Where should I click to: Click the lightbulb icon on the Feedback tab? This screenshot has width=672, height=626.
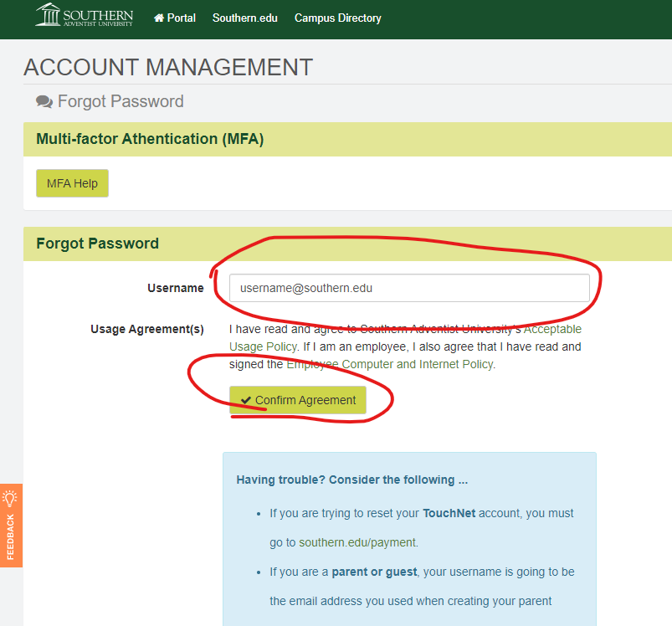coord(11,498)
